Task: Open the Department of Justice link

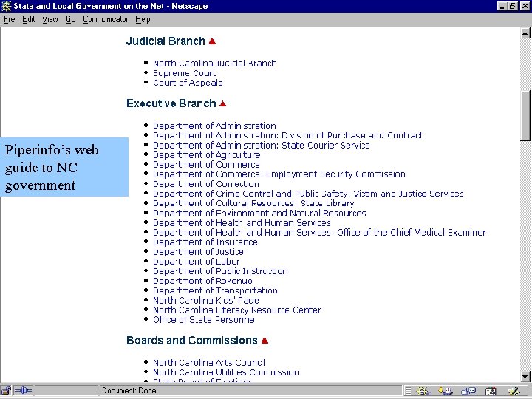Action: tap(198, 252)
